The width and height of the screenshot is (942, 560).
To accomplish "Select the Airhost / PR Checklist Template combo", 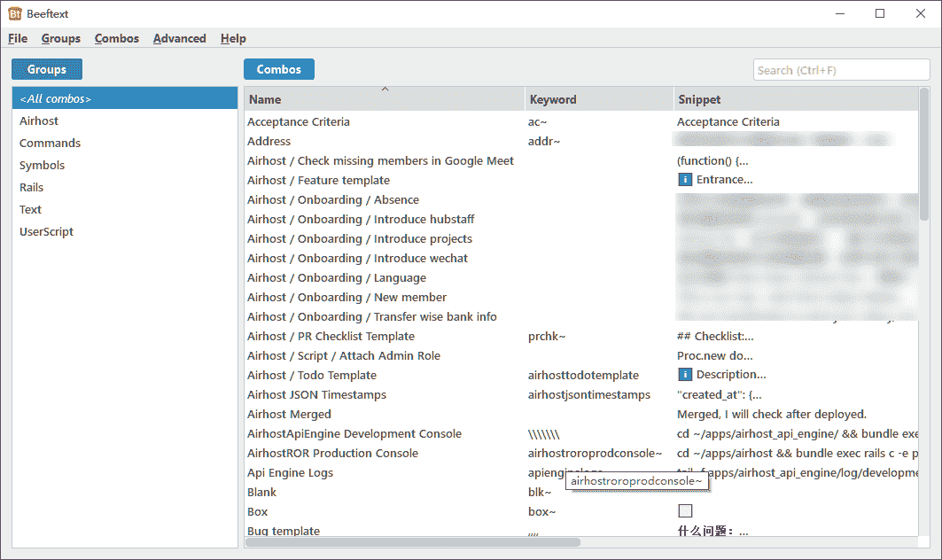I will click(331, 337).
